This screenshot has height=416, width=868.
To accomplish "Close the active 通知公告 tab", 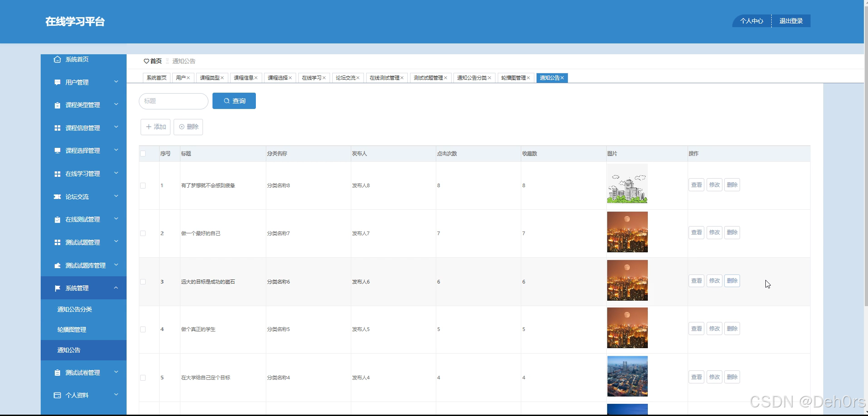I will [562, 78].
